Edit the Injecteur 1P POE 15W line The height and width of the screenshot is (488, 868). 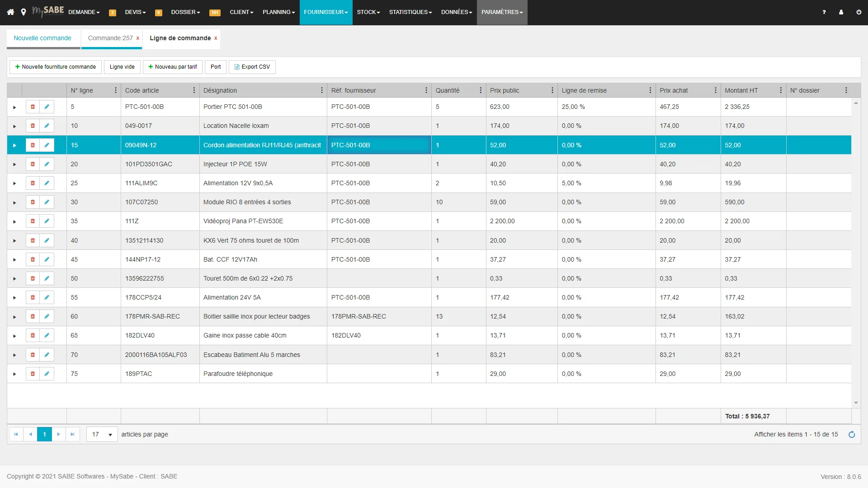point(47,164)
